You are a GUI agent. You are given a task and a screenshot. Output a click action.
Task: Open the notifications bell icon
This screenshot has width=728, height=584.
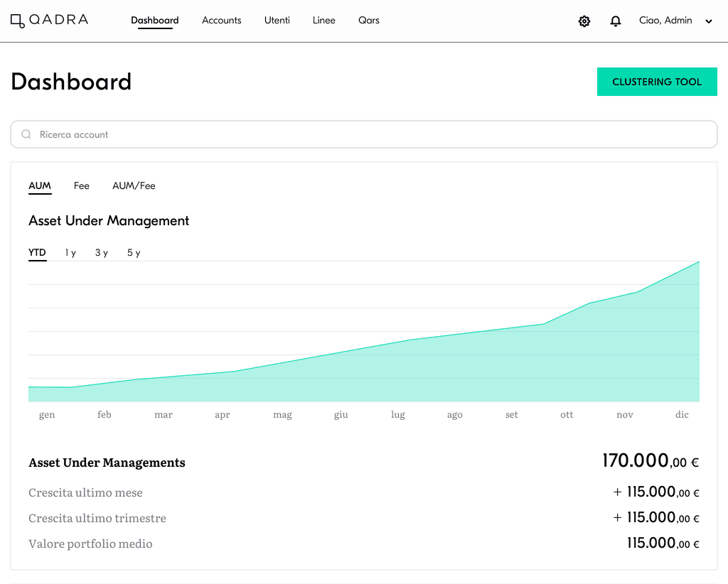(x=615, y=21)
